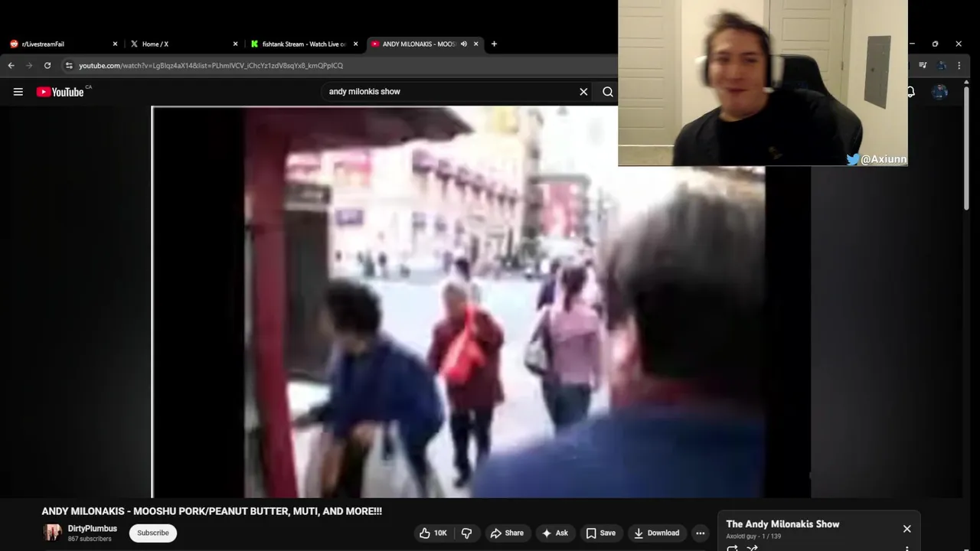980x551 pixels.
Task: Mute the tab via speaker icon
Action: tap(464, 44)
